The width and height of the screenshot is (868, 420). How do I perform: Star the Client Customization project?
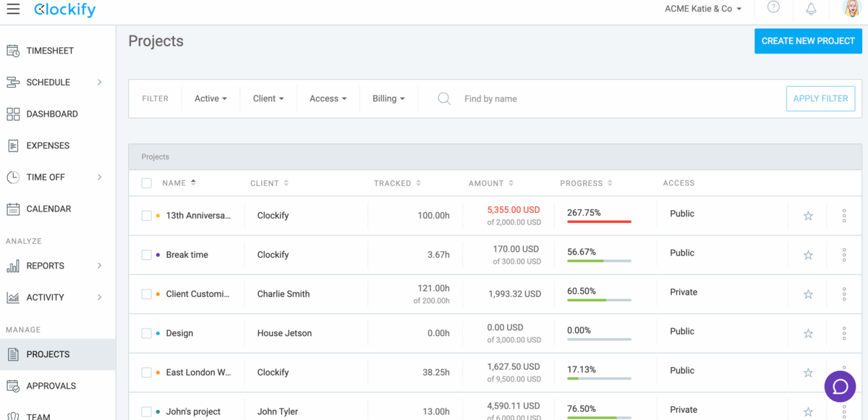pos(809,294)
